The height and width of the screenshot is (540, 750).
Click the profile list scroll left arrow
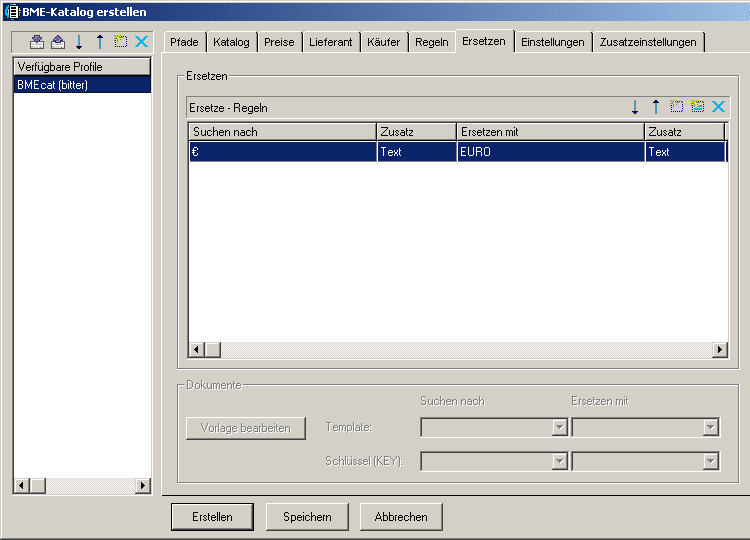coord(22,486)
